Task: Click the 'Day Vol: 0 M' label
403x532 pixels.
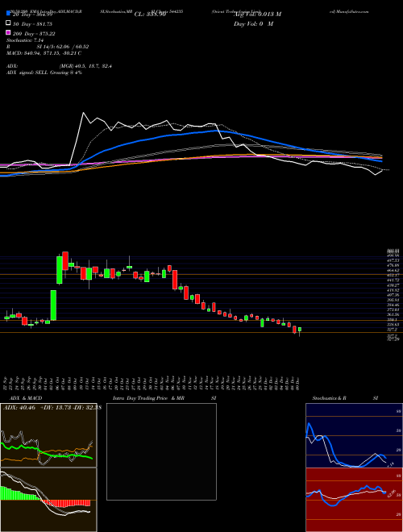Action: [x=253, y=24]
